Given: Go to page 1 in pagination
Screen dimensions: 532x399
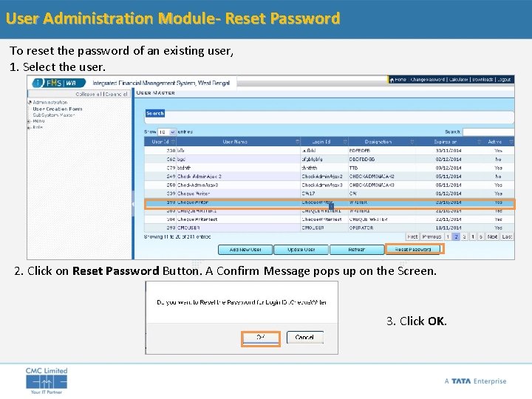Looking at the screenshot, I should 448,237.
